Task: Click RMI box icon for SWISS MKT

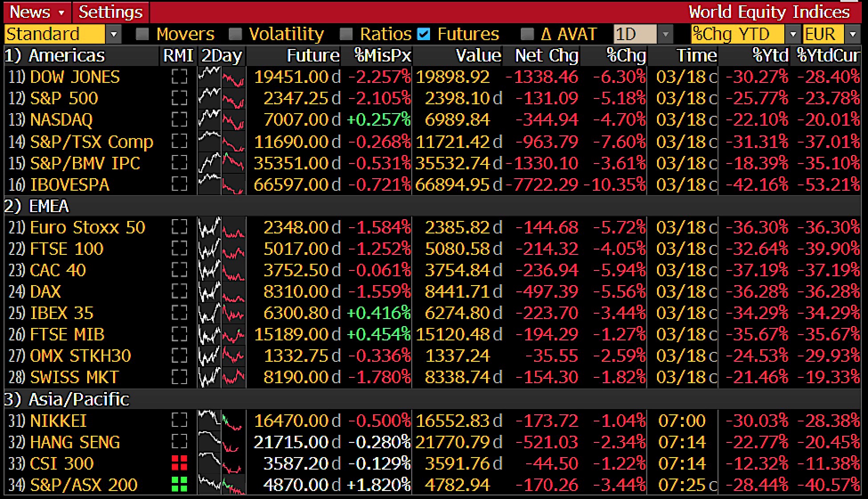Action: (x=179, y=377)
